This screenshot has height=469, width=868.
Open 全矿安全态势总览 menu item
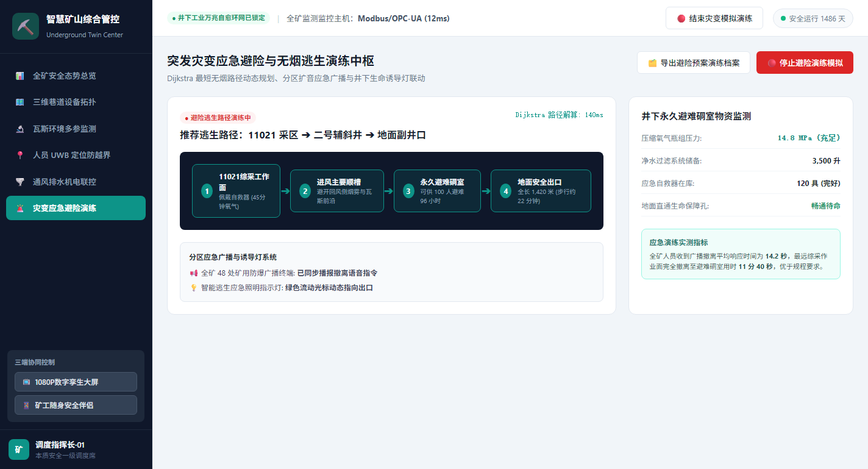point(76,76)
